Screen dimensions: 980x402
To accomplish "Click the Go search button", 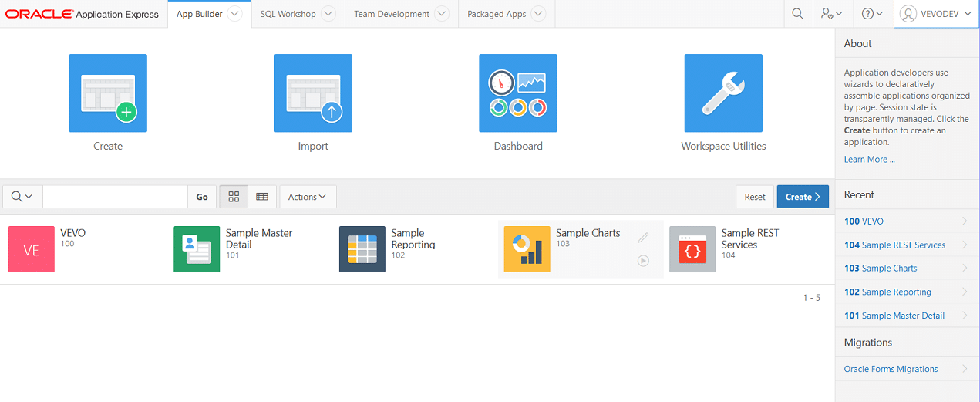I will (x=202, y=197).
